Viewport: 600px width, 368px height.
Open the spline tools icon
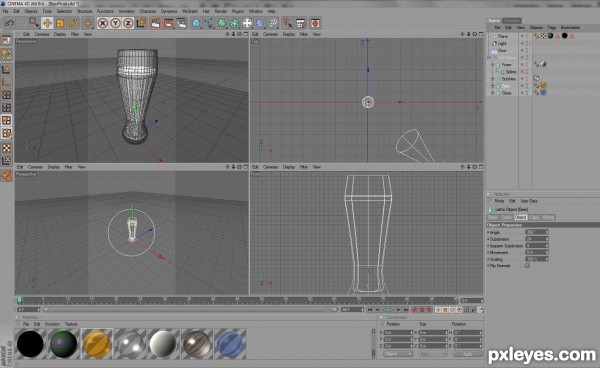point(209,23)
